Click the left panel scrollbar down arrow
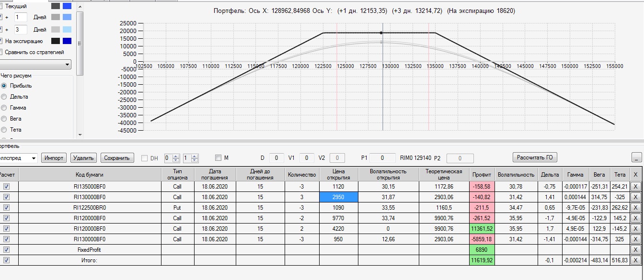This screenshot has width=644, height=280. 80,135
